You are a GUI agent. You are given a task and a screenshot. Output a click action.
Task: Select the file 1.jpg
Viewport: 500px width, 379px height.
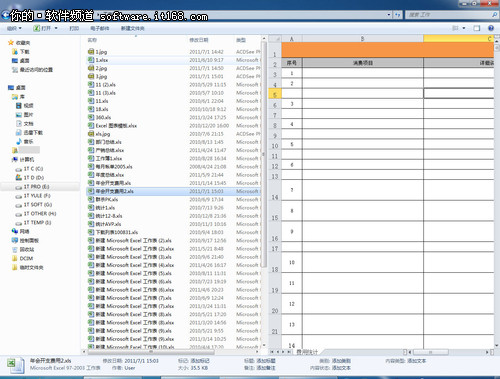coord(97,52)
